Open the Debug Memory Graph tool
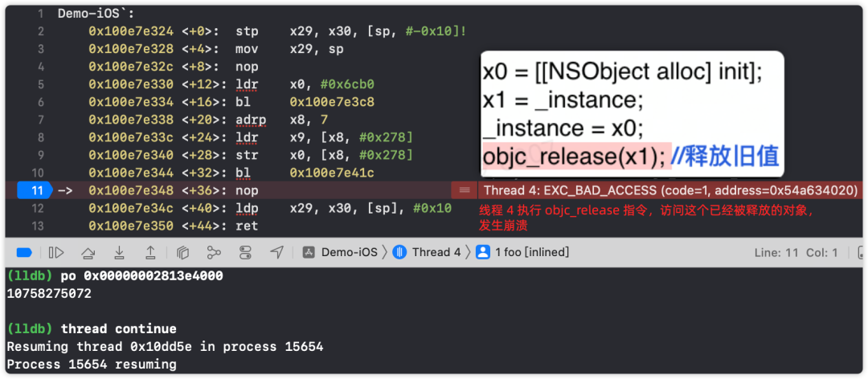This screenshot has width=868, height=379. 214,253
